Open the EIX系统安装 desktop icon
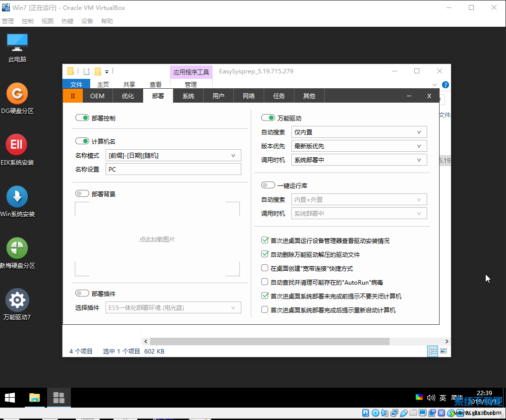This screenshot has width=506, height=420. pyautogui.click(x=17, y=145)
